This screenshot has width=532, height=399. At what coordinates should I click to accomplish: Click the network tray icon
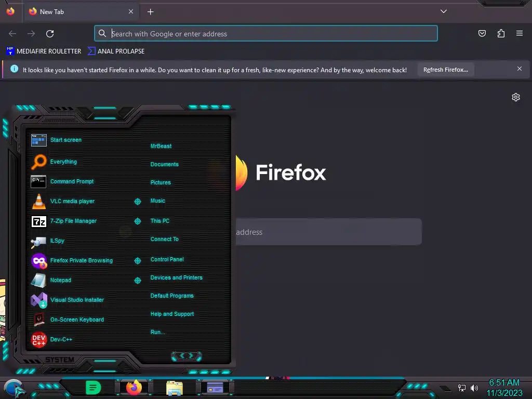click(x=462, y=388)
